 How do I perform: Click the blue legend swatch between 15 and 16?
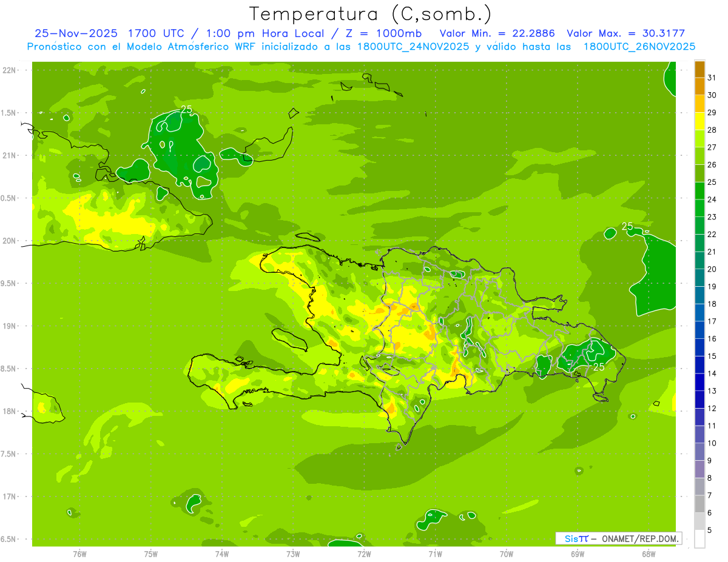[x=699, y=347]
